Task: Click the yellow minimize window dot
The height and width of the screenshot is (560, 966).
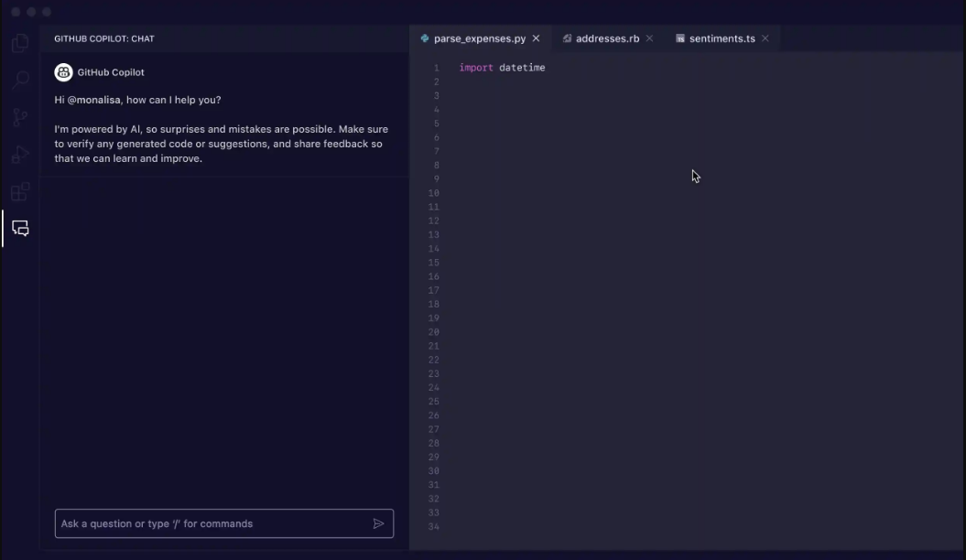Action: [31, 12]
